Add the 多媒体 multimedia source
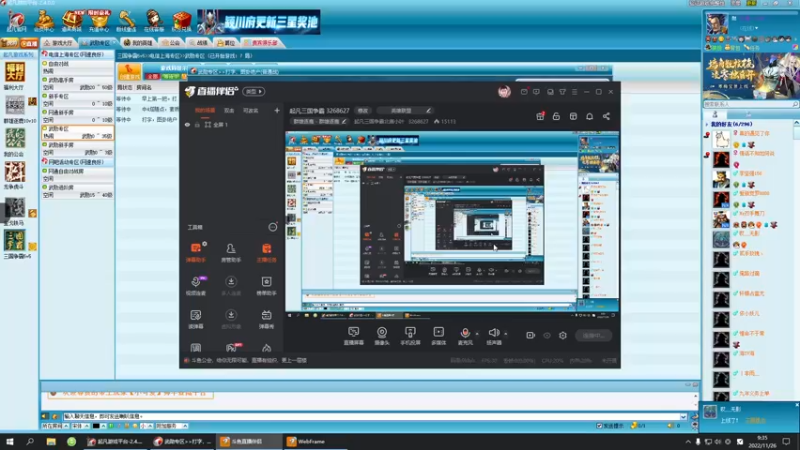 [438, 336]
